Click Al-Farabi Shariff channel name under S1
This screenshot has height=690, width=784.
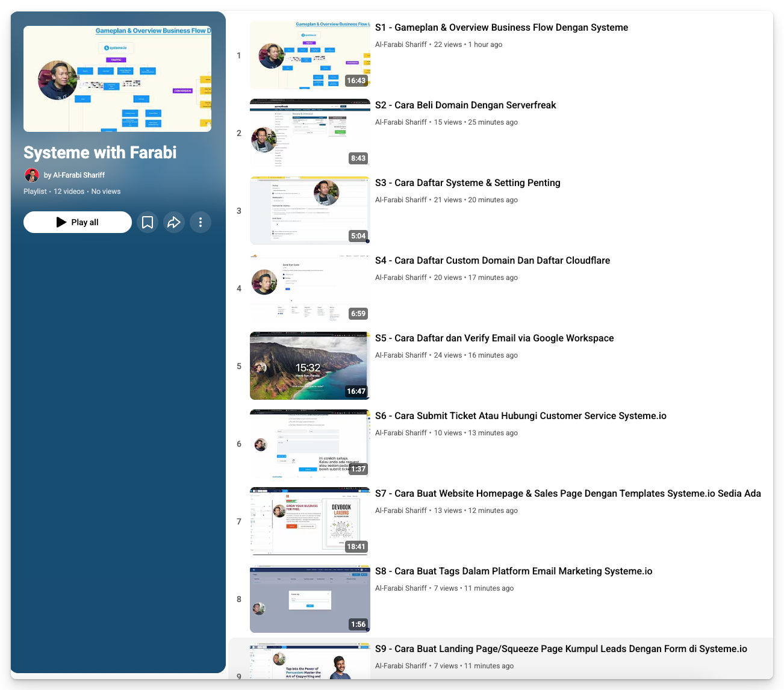(400, 45)
